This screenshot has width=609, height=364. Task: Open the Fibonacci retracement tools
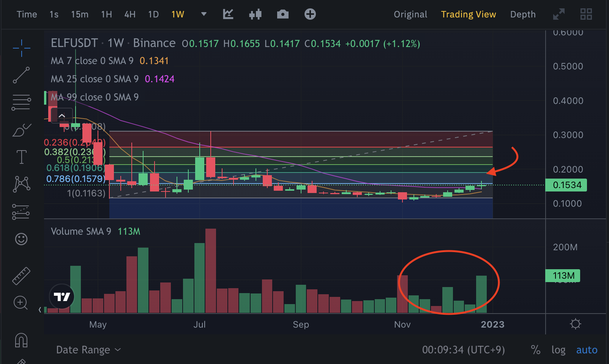21,102
